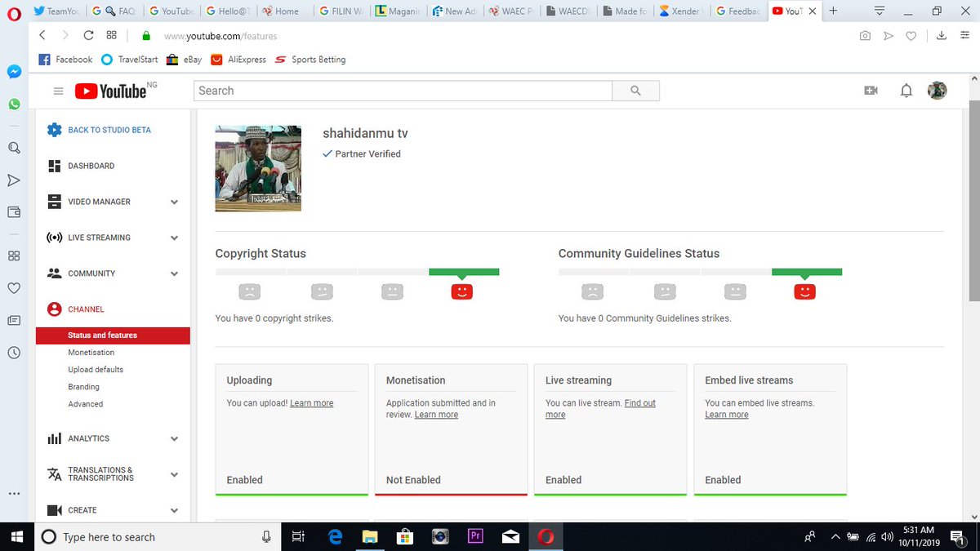Switch to the TeamYouTube Twitter tab
980x551 pixels.
(57, 11)
